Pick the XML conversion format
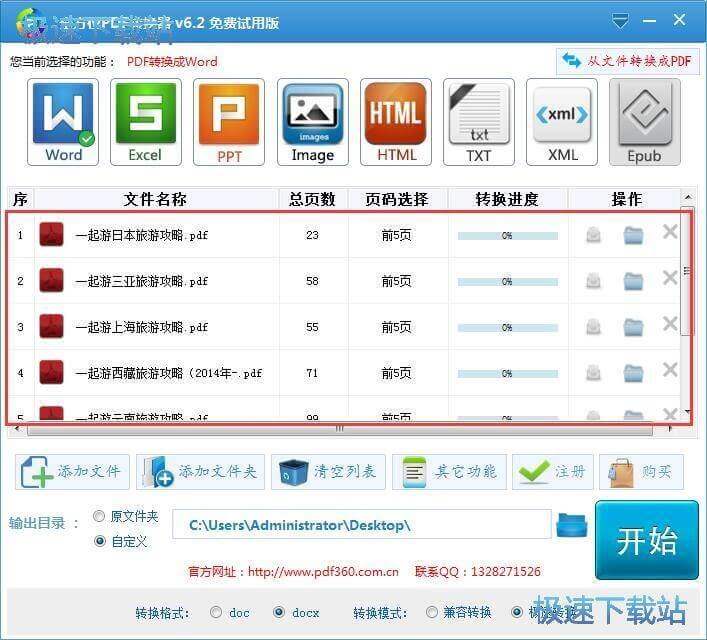The height and width of the screenshot is (640, 707). (x=562, y=122)
